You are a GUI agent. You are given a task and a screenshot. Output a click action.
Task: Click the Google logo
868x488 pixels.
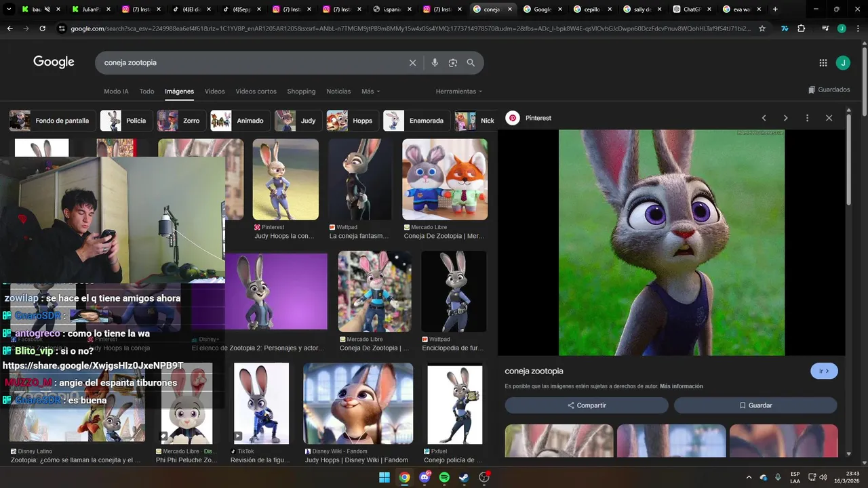(x=54, y=62)
